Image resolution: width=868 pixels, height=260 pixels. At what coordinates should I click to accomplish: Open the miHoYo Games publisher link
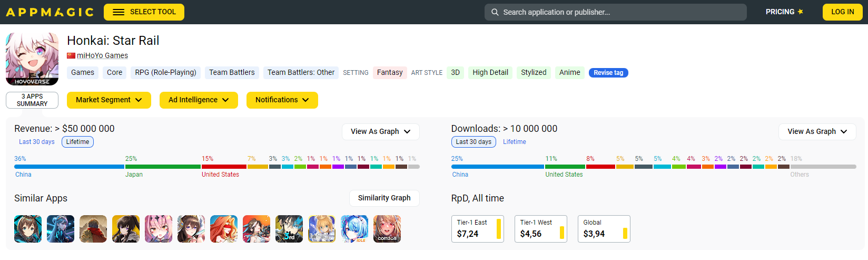click(x=102, y=55)
